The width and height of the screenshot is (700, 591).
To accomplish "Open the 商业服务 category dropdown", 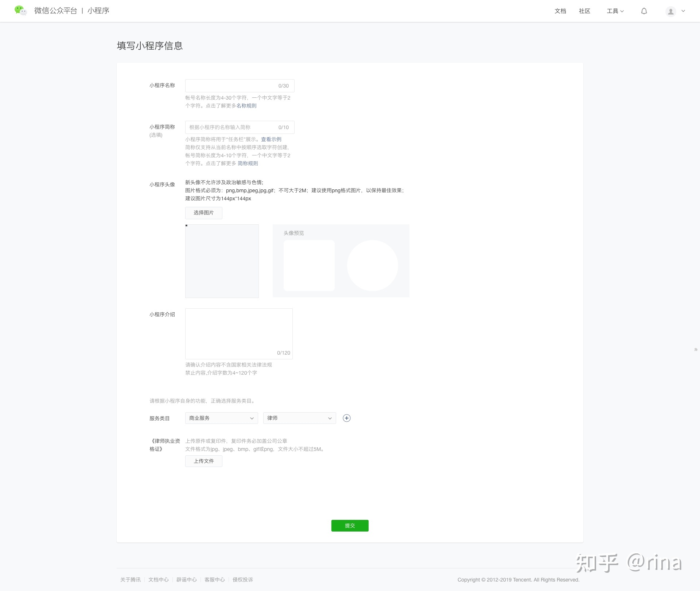I will (x=221, y=418).
